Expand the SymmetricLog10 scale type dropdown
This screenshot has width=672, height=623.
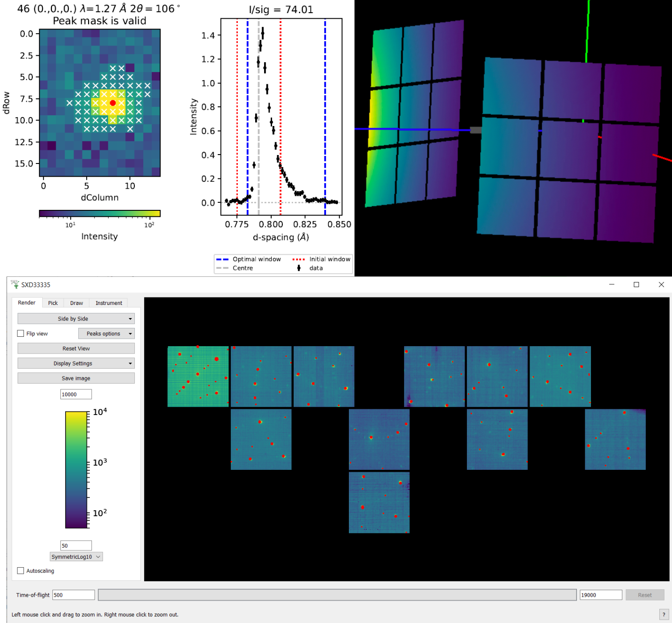pyautogui.click(x=76, y=557)
